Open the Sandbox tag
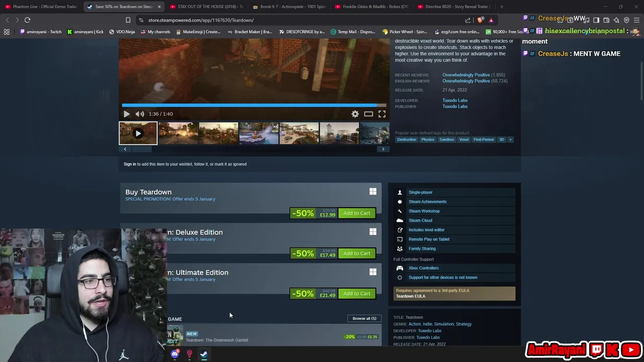Viewport: 644px width, 362px height. click(x=447, y=139)
